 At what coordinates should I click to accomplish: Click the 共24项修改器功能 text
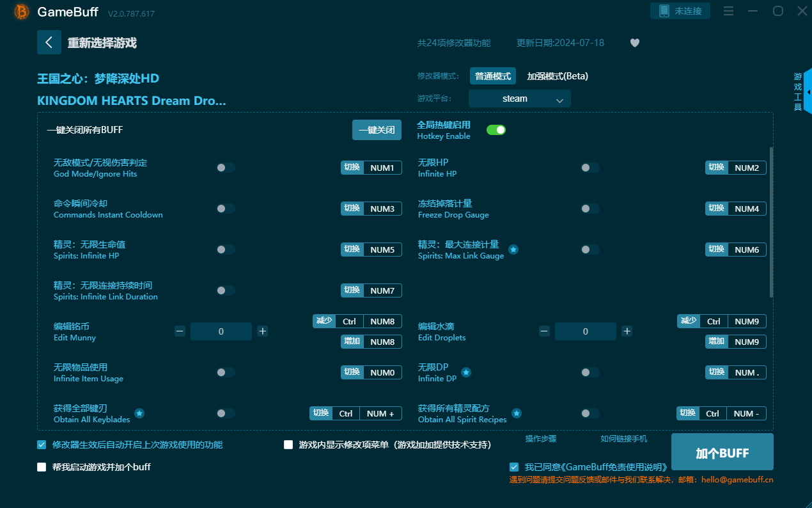[x=454, y=43]
